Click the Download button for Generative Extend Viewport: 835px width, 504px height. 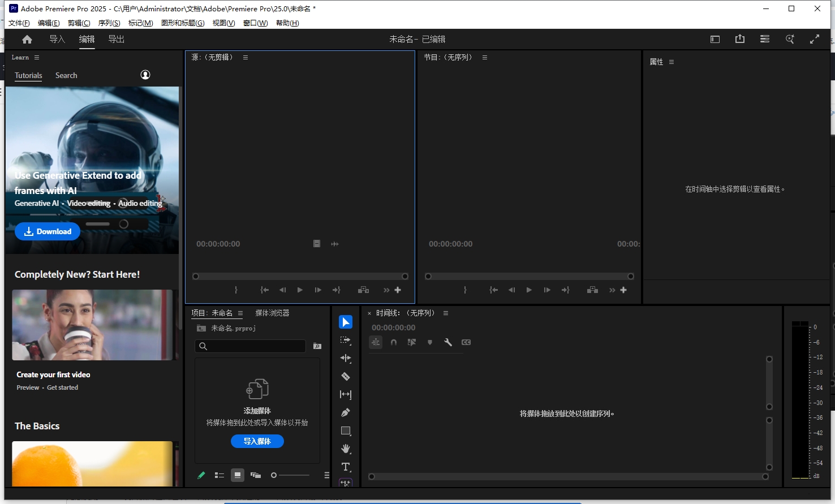pos(48,231)
